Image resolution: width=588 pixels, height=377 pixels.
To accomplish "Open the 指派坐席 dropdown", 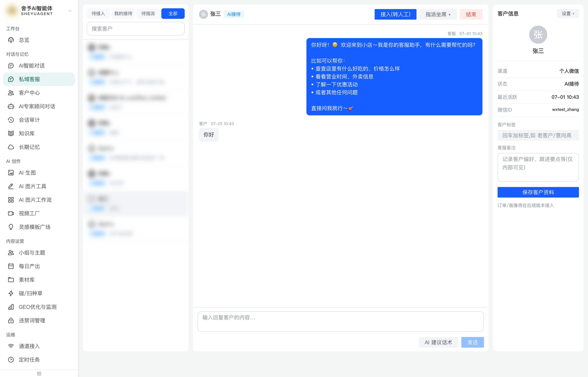I will (438, 15).
